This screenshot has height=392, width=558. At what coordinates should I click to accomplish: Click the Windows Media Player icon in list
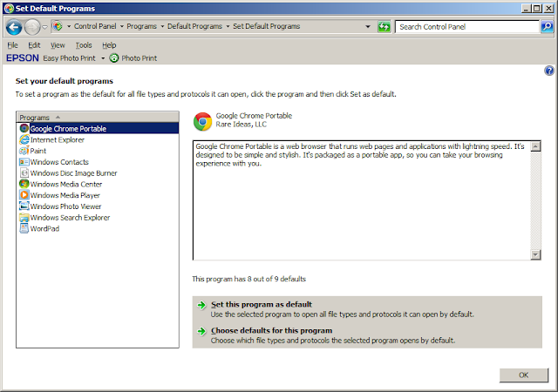tap(24, 195)
